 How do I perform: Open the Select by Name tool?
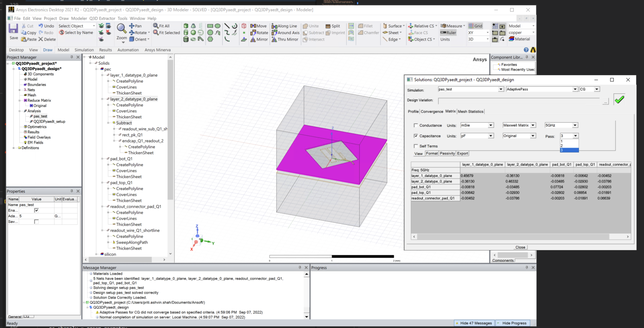click(x=76, y=32)
